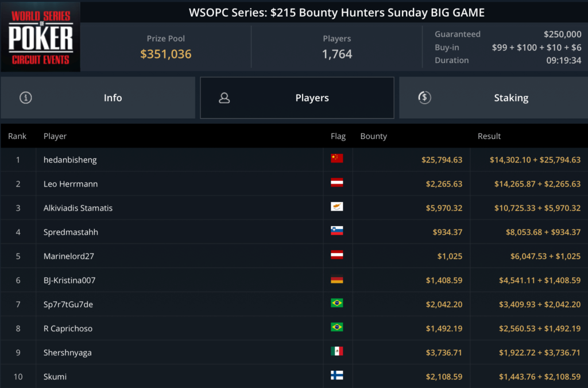588x388 pixels.
Task: Select player name Marinelord27
Action: click(x=68, y=257)
